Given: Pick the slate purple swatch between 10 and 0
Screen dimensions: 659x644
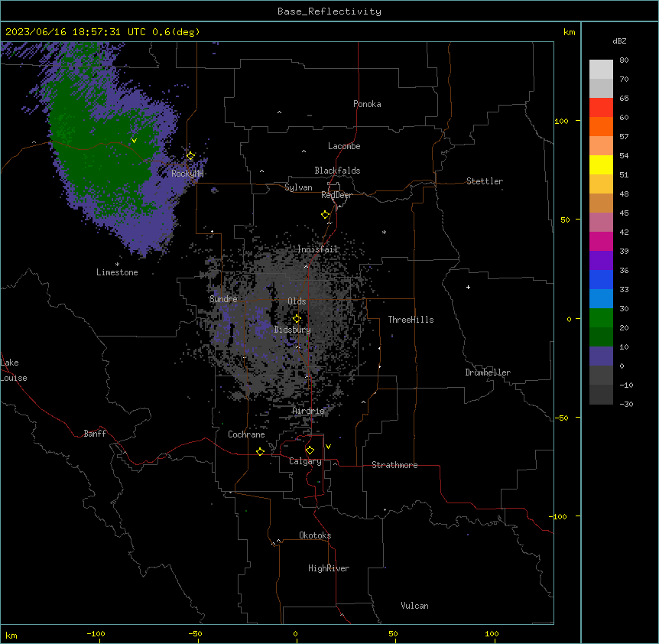Looking at the screenshot, I should coord(601,356).
